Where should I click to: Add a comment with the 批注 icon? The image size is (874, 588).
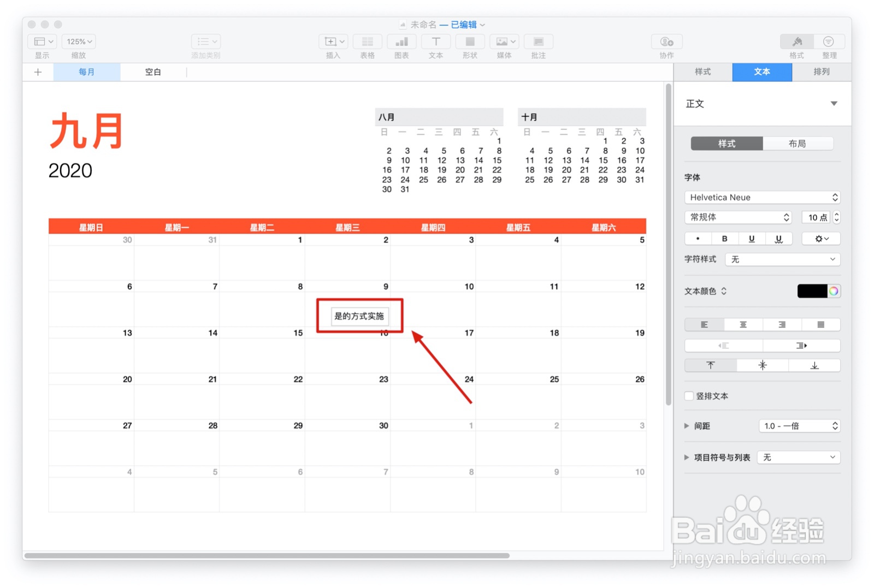538,41
